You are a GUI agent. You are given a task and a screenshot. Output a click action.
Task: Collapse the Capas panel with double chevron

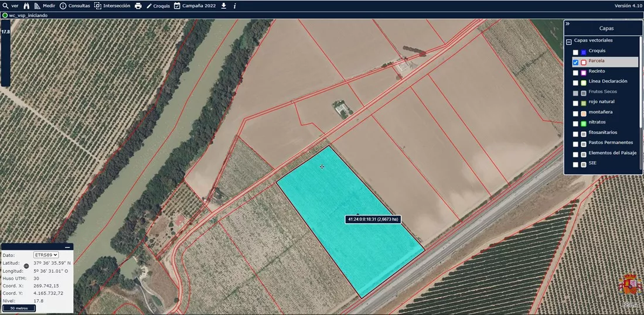point(567,24)
